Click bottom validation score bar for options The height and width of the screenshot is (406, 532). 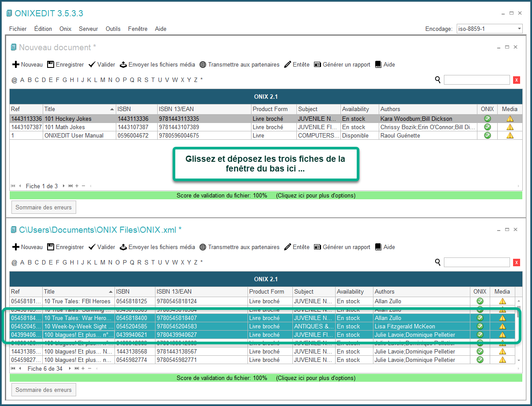coord(266,378)
